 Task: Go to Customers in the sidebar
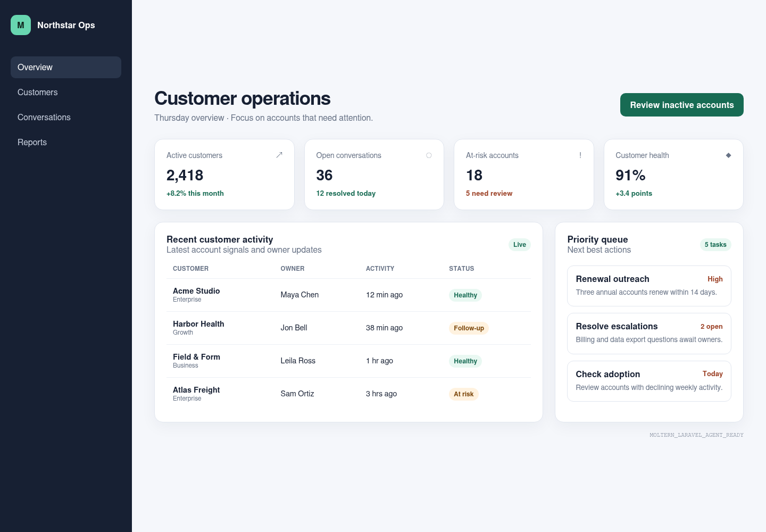[66, 93]
